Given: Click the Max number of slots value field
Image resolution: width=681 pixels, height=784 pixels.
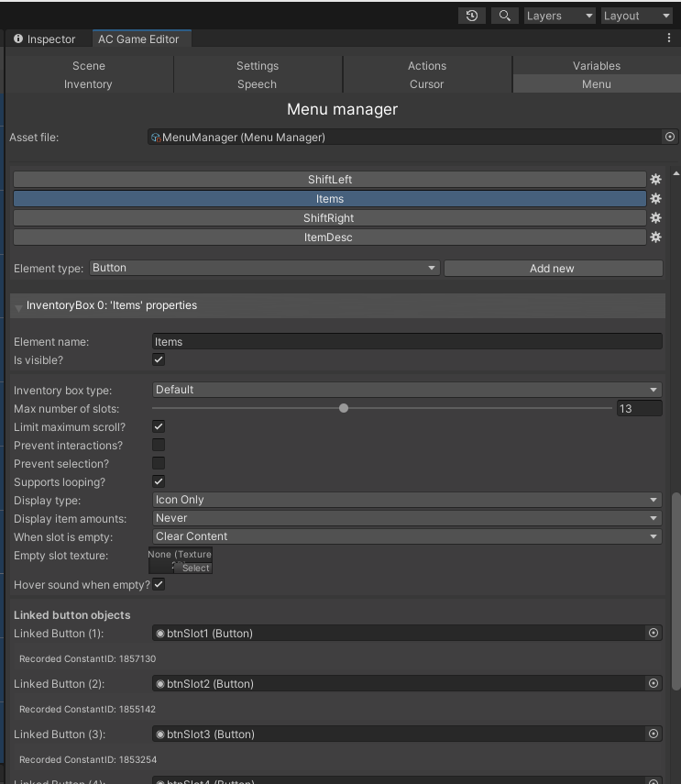Looking at the screenshot, I should 640,408.
